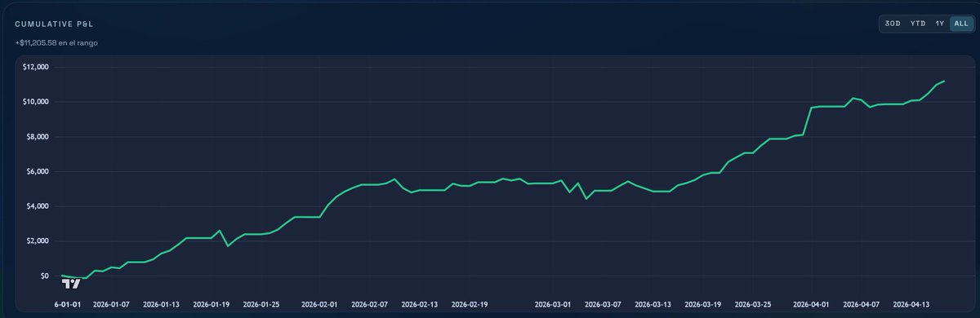Click the 2026-02-01 date label
980x318 pixels.
point(319,304)
